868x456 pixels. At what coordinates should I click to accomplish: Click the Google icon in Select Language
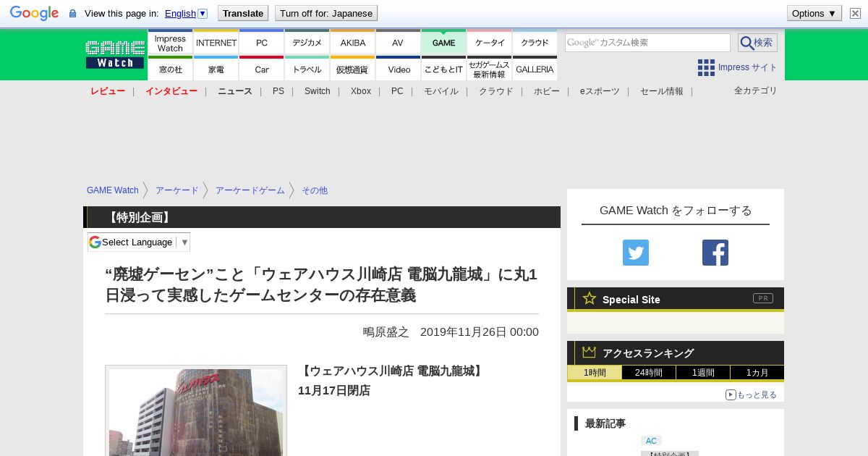(x=95, y=242)
